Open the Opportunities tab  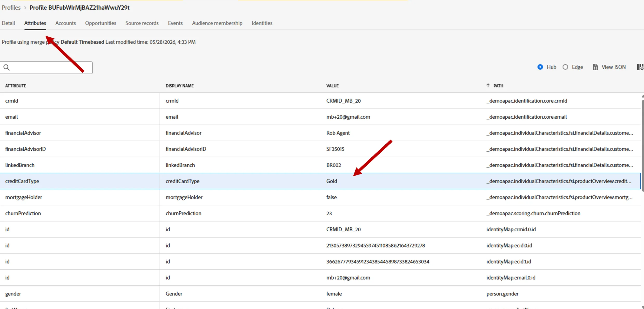[100, 23]
